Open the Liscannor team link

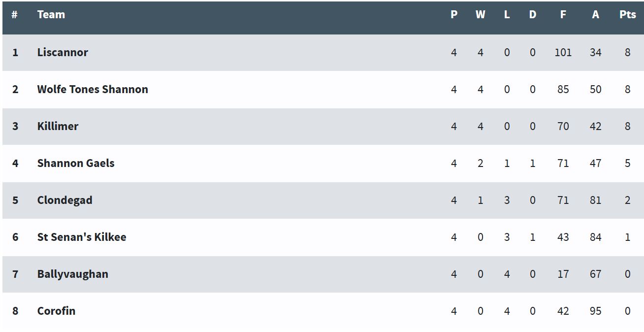click(63, 52)
